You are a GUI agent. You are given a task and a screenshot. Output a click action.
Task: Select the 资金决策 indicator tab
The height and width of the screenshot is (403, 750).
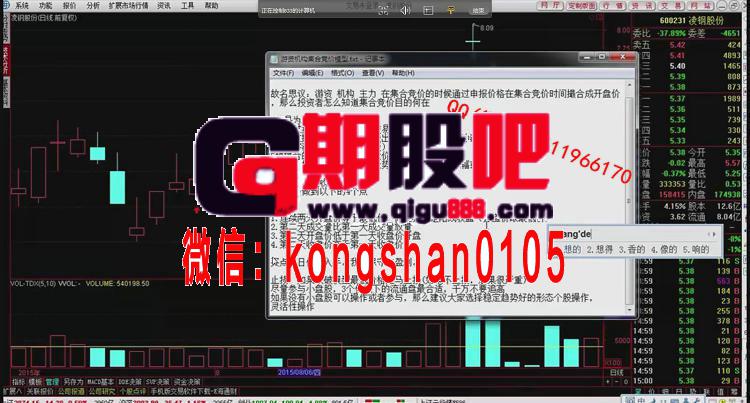pyautogui.click(x=187, y=382)
